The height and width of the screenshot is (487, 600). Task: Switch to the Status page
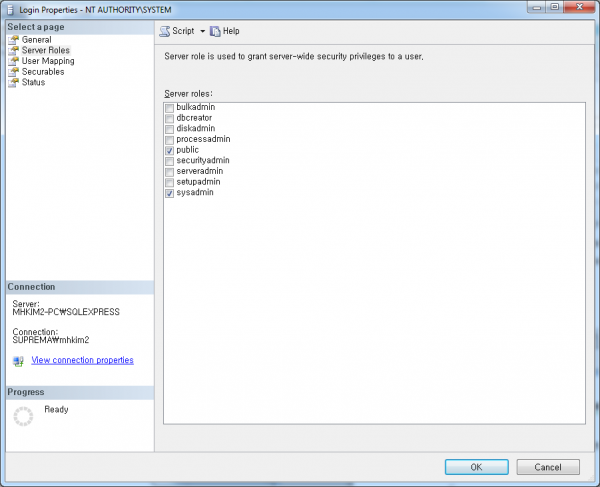34,83
